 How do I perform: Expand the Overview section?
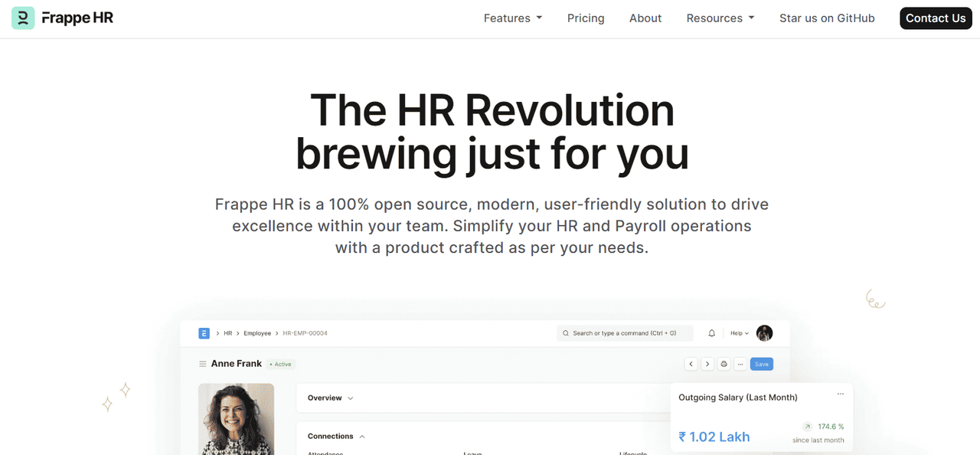point(330,398)
